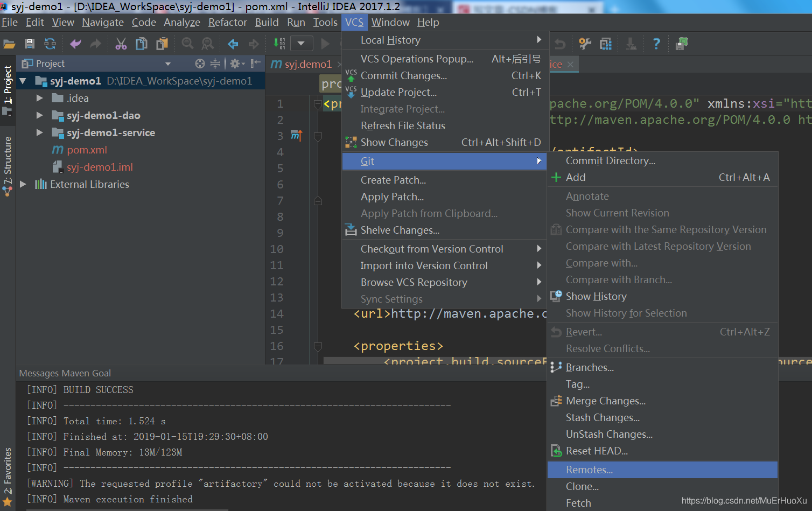Open Project Structure toolbar icon
Screen dimensions: 812x511
tap(606, 44)
